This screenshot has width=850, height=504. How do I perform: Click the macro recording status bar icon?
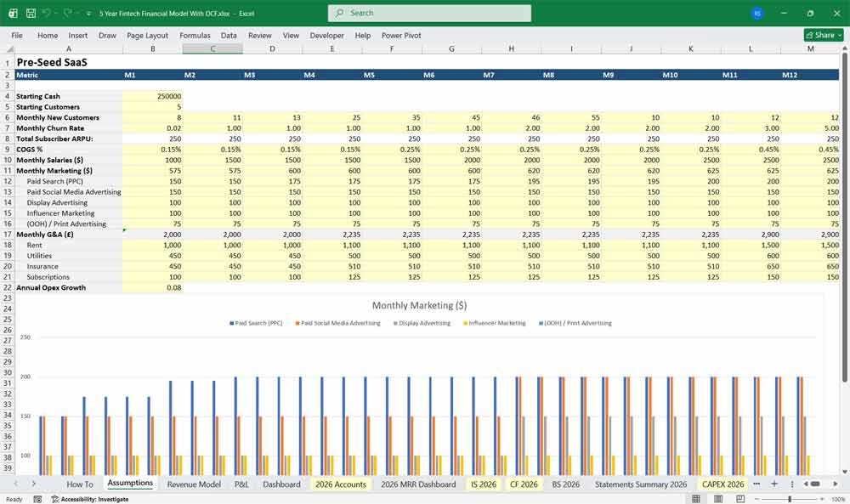[x=37, y=499]
